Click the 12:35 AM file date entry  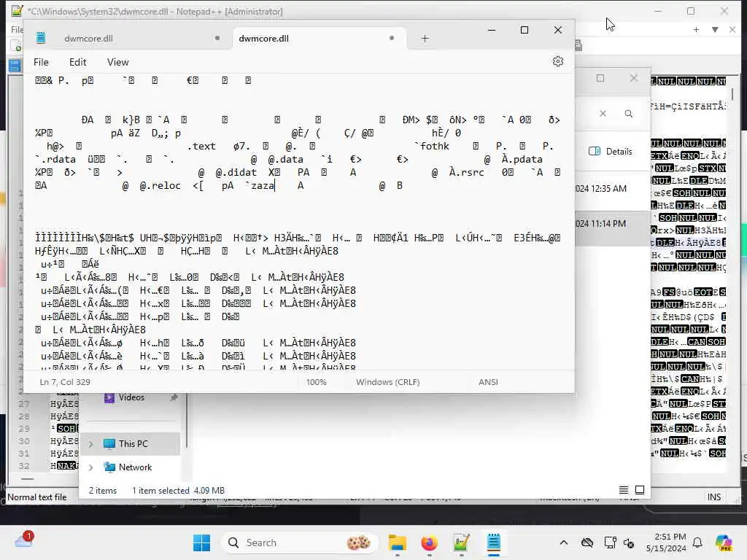(601, 189)
